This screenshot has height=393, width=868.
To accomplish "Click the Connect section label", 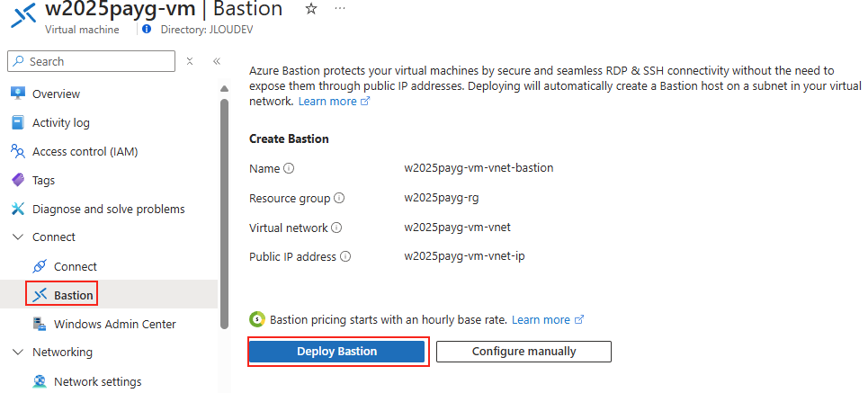I will coord(54,237).
